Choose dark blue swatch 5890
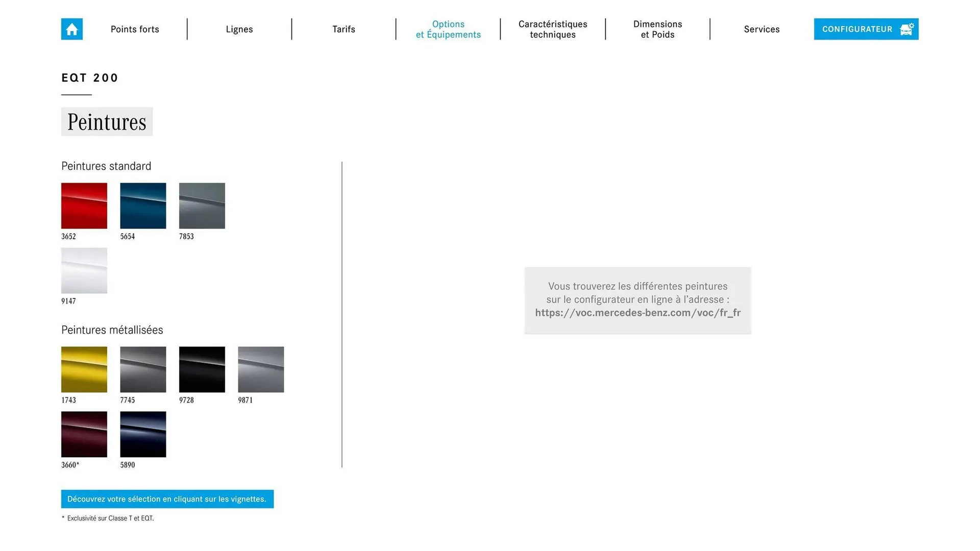Image resolution: width=980 pixels, height=551 pixels. coord(143,434)
